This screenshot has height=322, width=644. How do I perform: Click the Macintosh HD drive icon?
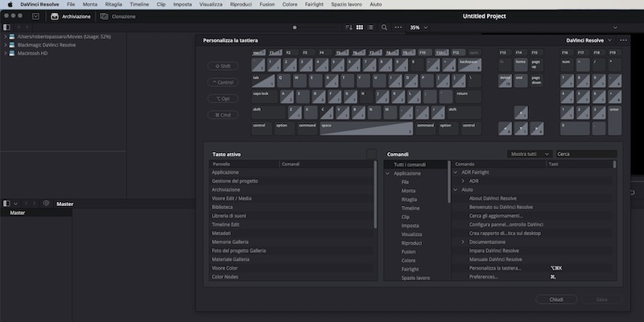tap(12, 53)
